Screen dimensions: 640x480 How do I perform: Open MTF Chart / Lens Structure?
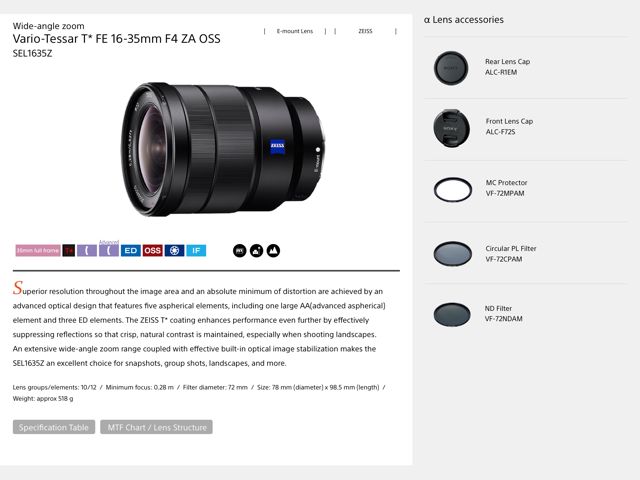(156, 427)
